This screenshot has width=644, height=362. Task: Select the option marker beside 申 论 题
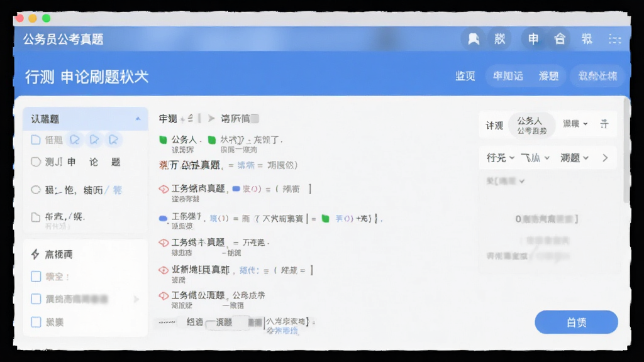36,162
